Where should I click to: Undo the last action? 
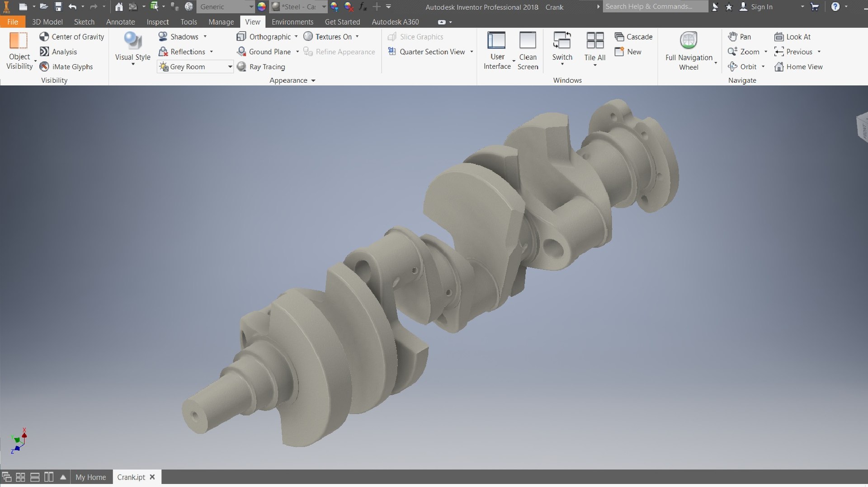click(72, 7)
